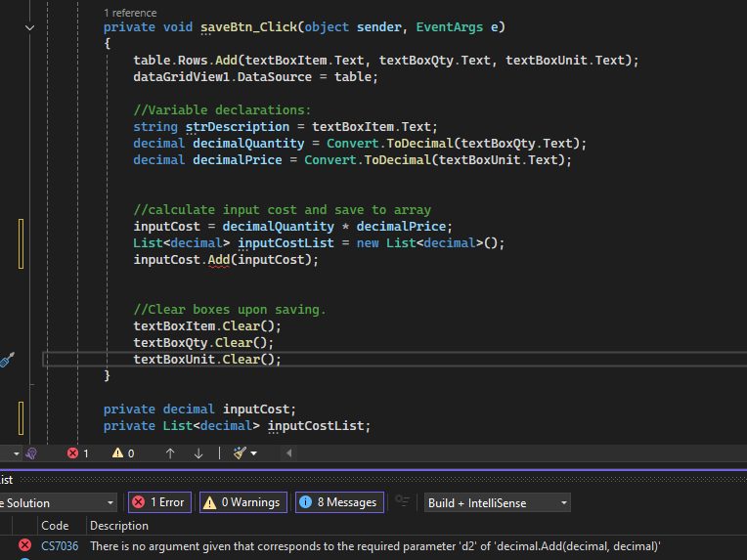The height and width of the screenshot is (560, 747).
Task: Go to next issue with down arrow
Action: 198,453
